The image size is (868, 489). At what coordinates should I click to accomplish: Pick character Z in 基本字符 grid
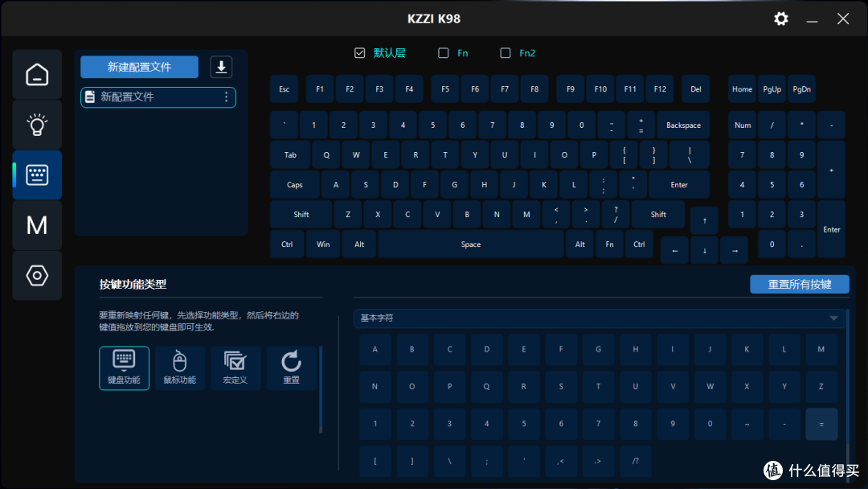(821, 387)
